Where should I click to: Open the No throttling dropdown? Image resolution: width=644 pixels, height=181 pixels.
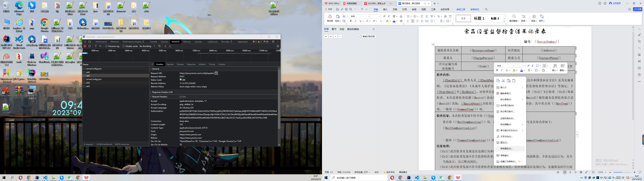point(147,46)
